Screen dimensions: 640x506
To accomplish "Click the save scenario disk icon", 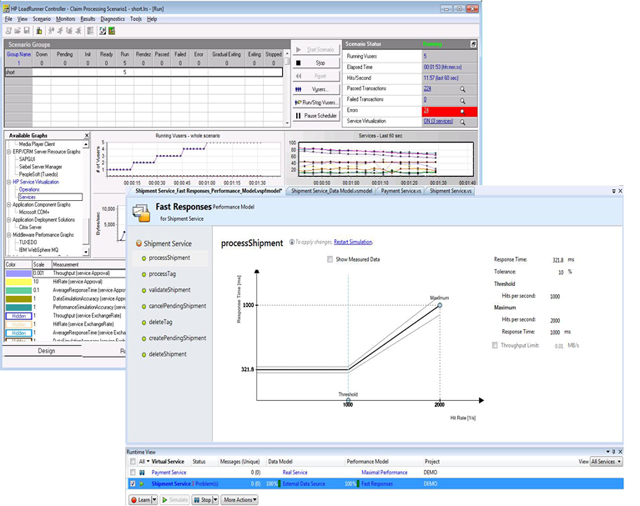I will (27, 31).
